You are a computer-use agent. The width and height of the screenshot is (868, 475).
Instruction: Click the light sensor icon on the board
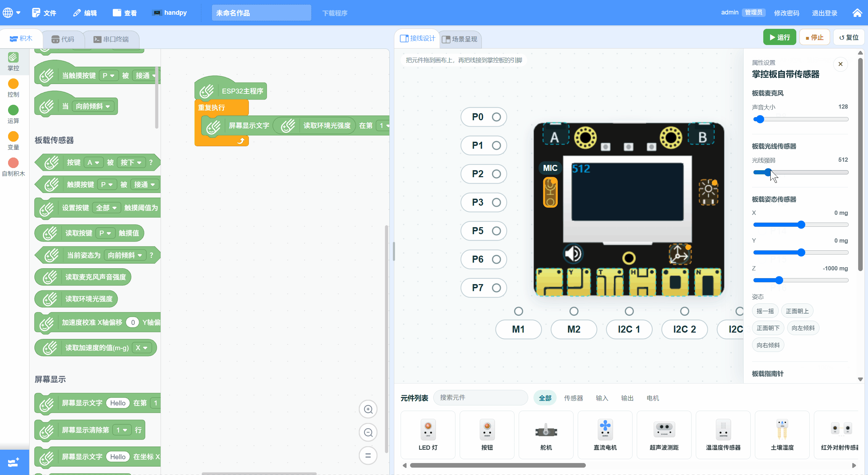708,192
